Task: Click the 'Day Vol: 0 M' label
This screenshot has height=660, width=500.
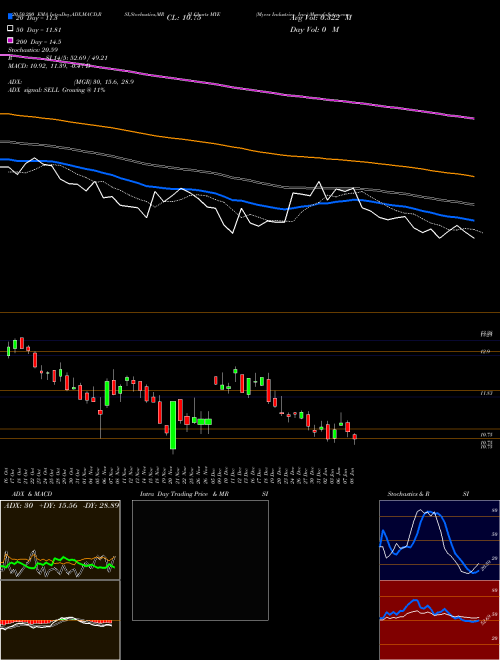Action: coord(314,29)
